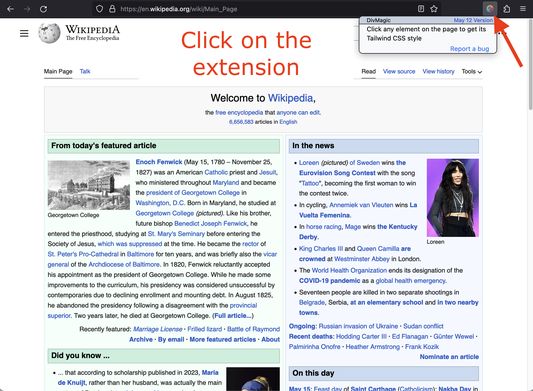This screenshot has height=391, width=533.
Task: Follow the free encyclopedia link
Action: (x=239, y=113)
